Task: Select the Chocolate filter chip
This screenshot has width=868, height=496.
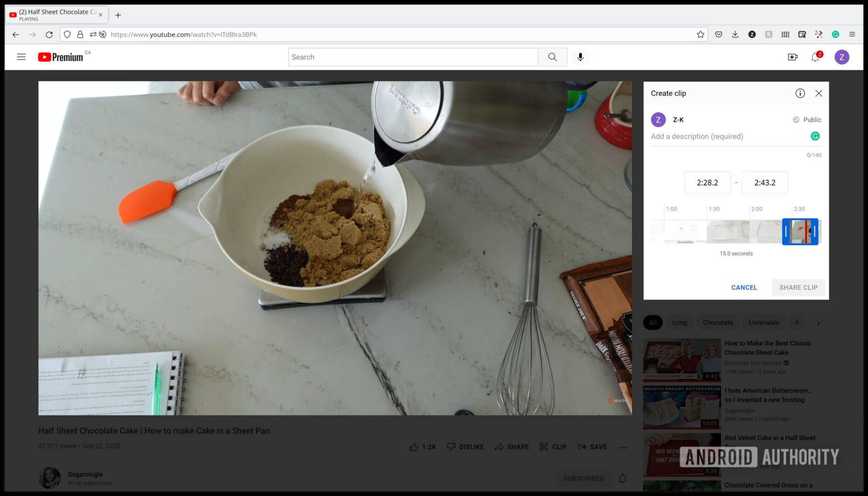Action: pyautogui.click(x=717, y=322)
